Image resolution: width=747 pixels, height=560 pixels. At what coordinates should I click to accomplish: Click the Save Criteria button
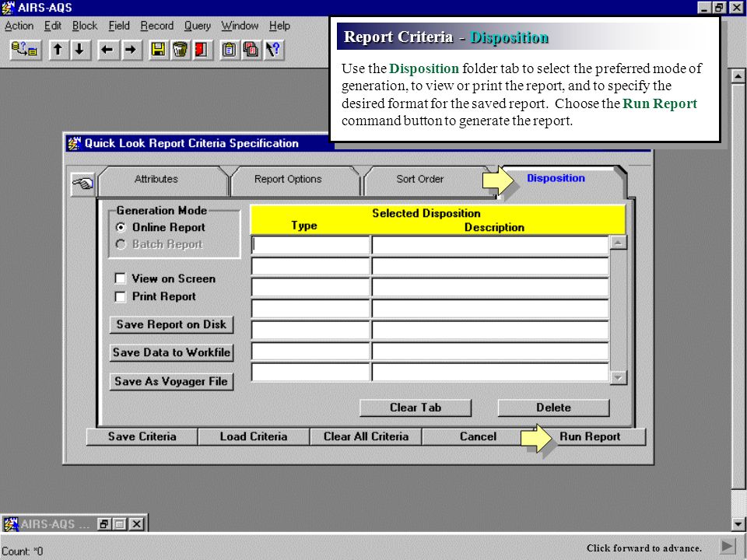tap(142, 436)
